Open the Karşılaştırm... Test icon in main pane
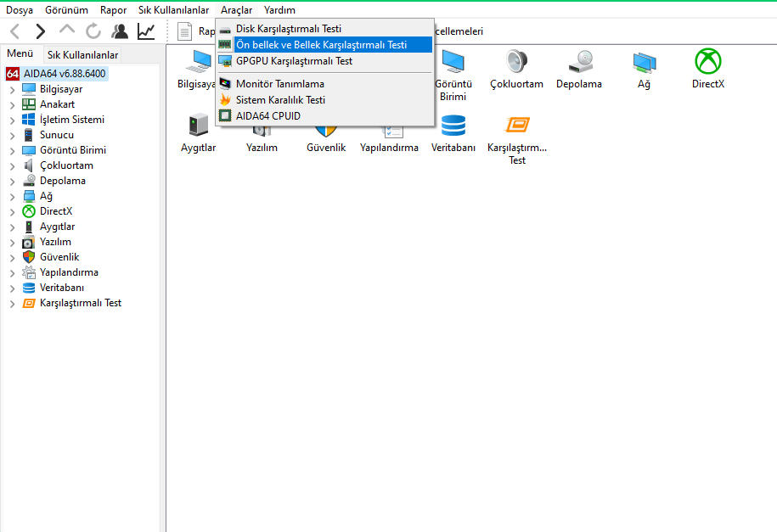The image size is (777, 532). 517,125
